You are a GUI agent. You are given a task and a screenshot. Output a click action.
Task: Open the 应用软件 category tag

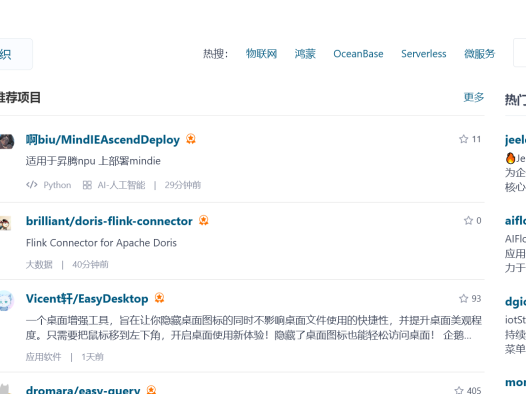(44, 357)
